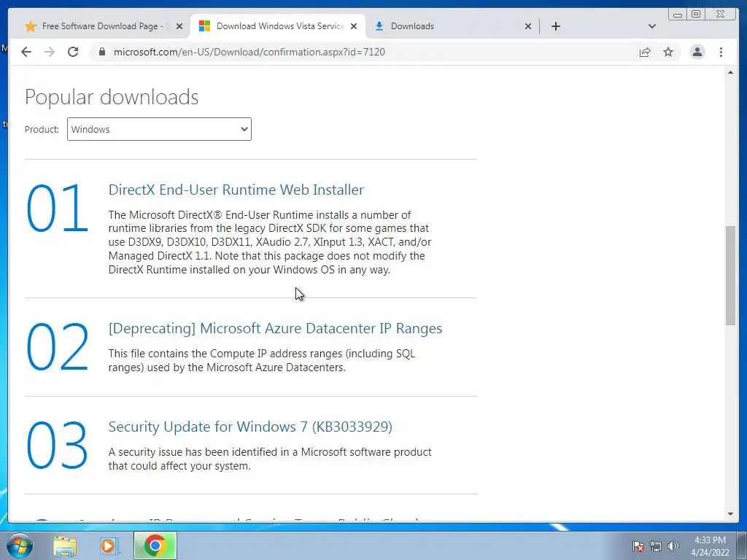Expand the Product dropdown showing Windows

pos(159,129)
